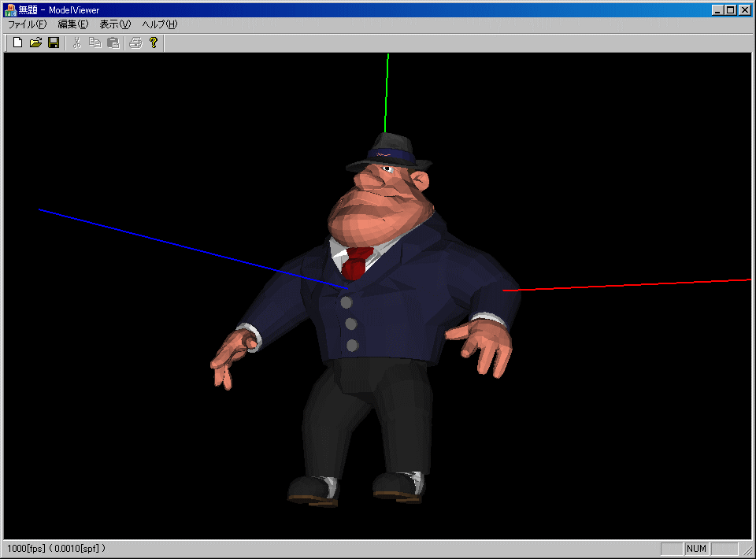The width and height of the screenshot is (756, 559).
Task: Save the model with the floppy disk icon
Action: point(54,43)
